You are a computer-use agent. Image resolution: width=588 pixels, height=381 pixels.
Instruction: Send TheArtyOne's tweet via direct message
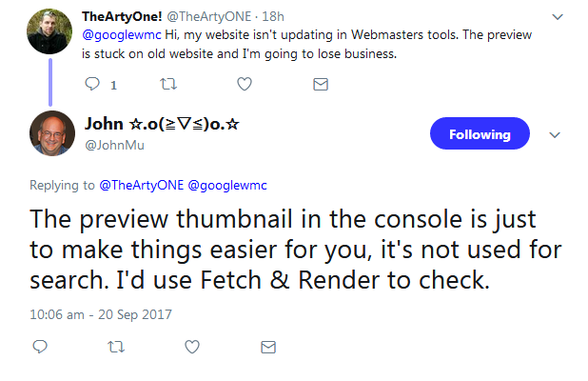(321, 84)
